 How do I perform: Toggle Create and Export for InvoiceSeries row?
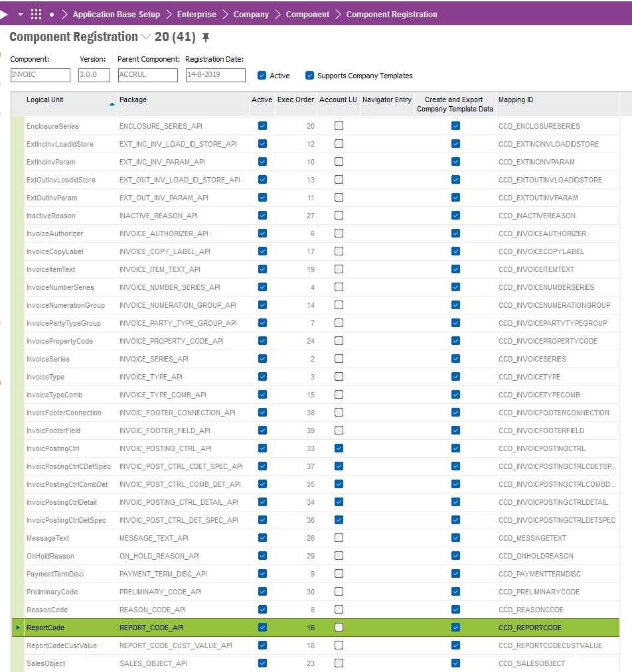pos(455,359)
